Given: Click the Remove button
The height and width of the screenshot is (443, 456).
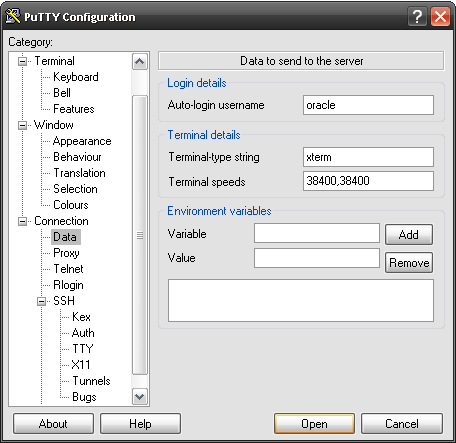Looking at the screenshot, I should (409, 263).
